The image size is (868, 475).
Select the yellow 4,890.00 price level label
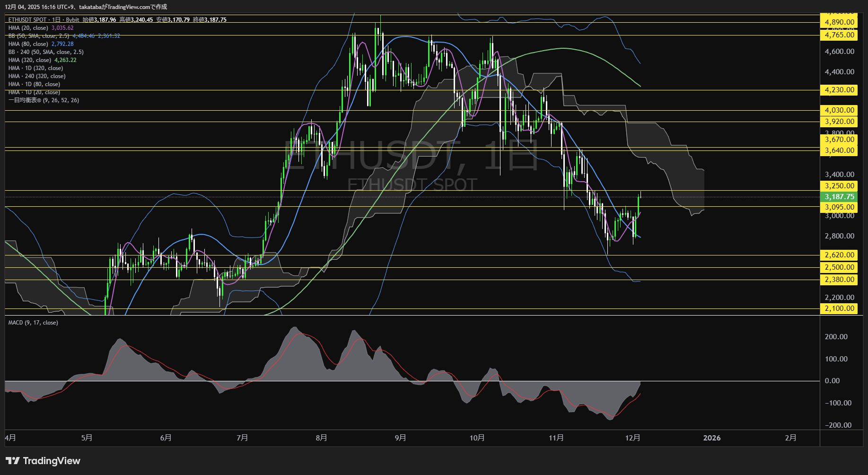pyautogui.click(x=839, y=22)
